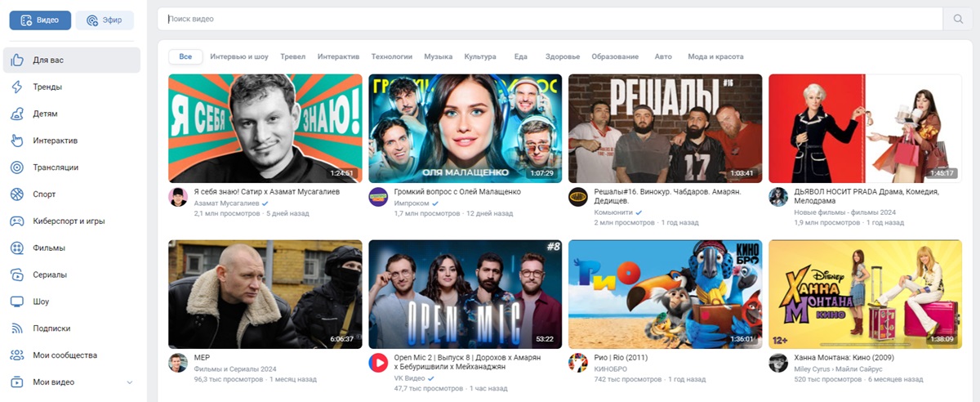This screenshot has height=402, width=980.
Task: Open the Импроком channel name
Action: click(412, 203)
